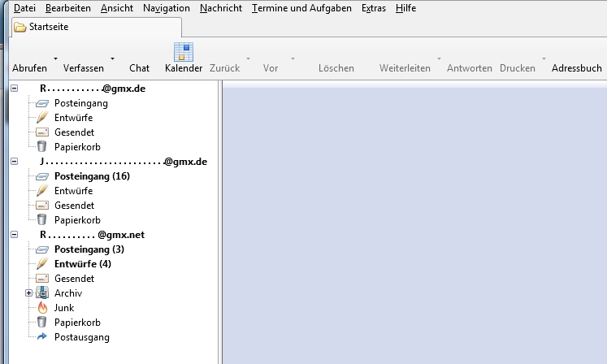Open the Datei menu
607x364 pixels.
(24, 8)
